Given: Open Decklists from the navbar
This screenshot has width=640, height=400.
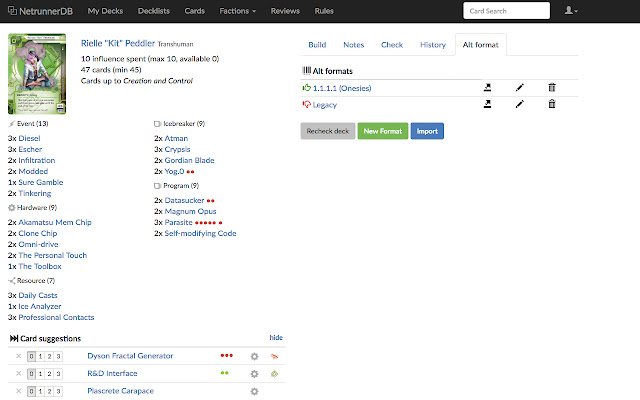Looking at the screenshot, I should tap(153, 11).
